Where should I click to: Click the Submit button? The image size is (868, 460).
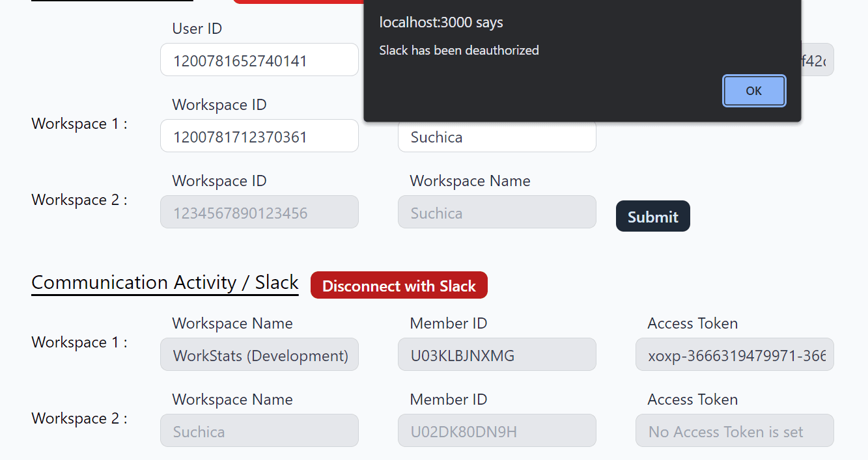click(x=653, y=216)
